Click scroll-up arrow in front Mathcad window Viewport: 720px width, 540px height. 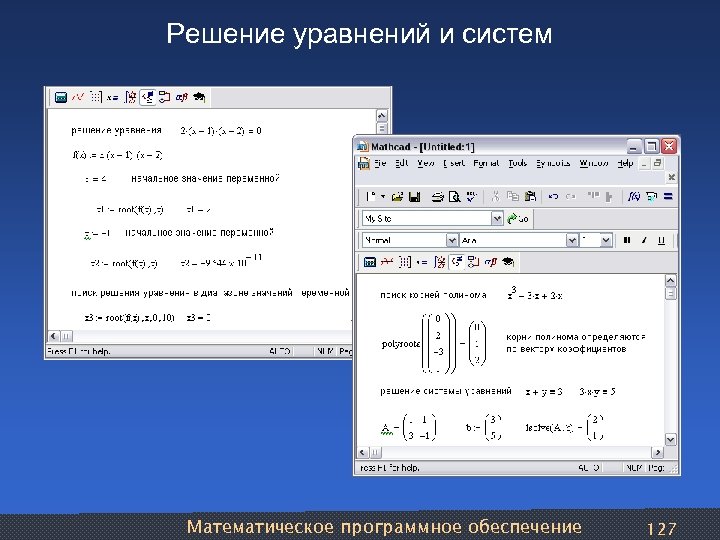tap(670, 281)
